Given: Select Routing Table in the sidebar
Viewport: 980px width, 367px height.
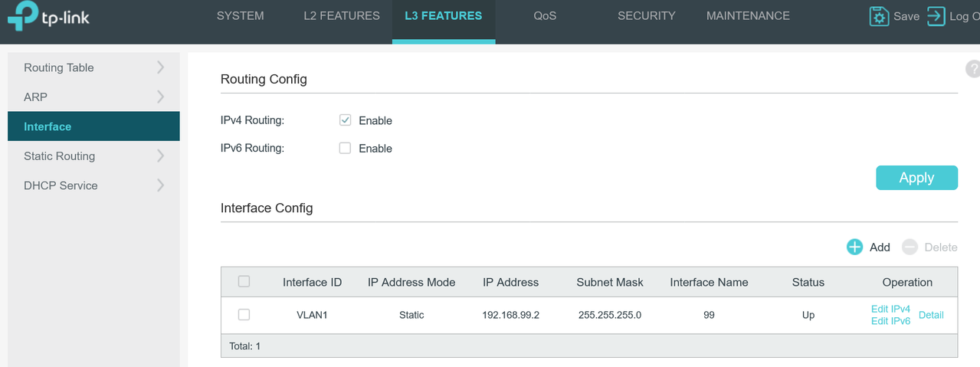Looking at the screenshot, I should 93,67.
